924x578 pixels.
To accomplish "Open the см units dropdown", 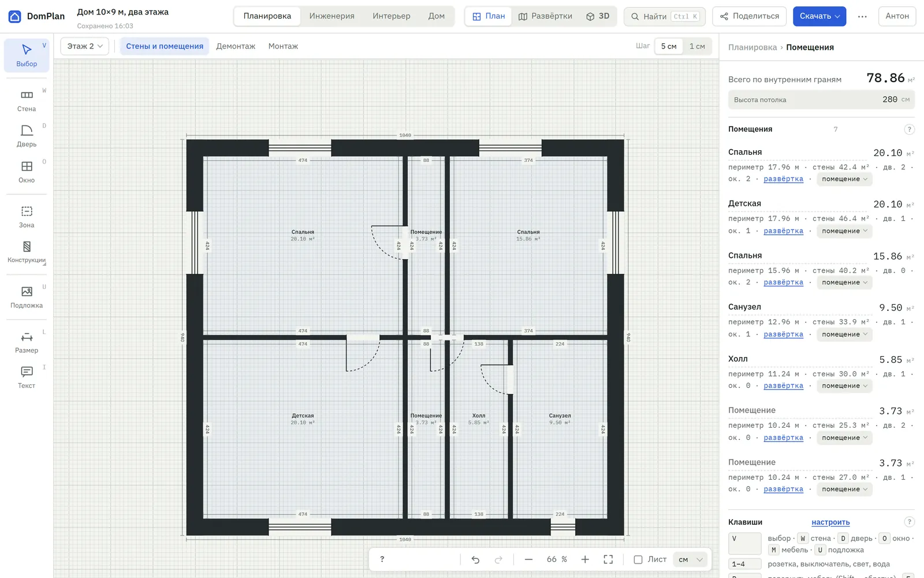I will 691,560.
